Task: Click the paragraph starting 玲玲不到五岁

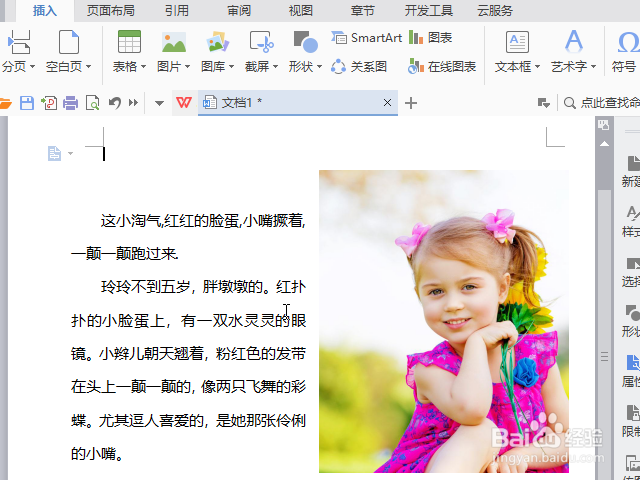Action: click(x=188, y=370)
